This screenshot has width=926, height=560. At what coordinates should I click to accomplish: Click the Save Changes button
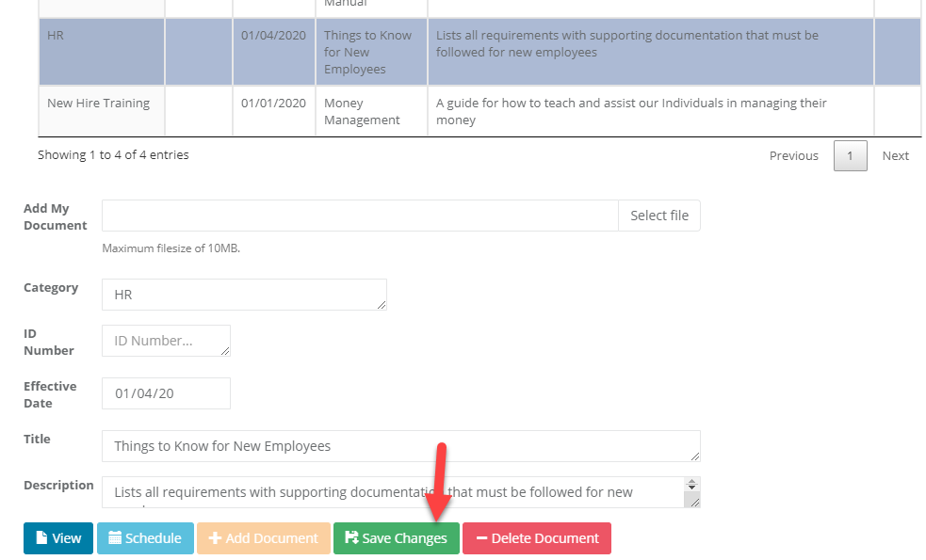point(396,538)
